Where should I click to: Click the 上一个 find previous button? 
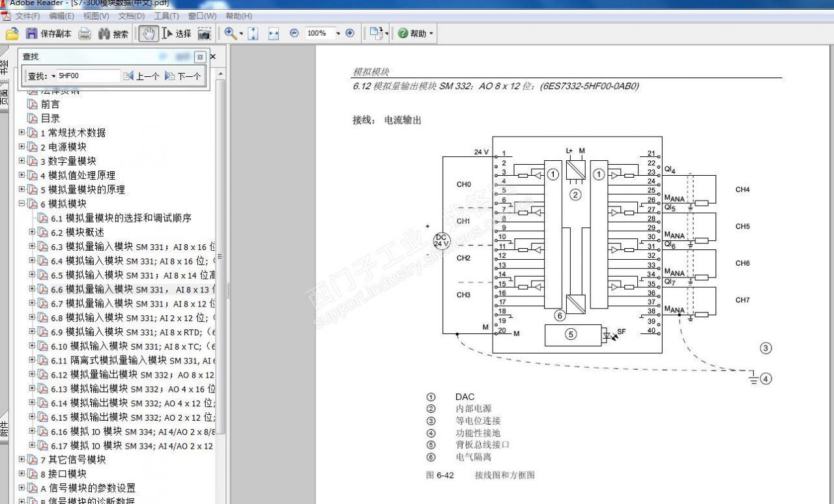click(141, 76)
